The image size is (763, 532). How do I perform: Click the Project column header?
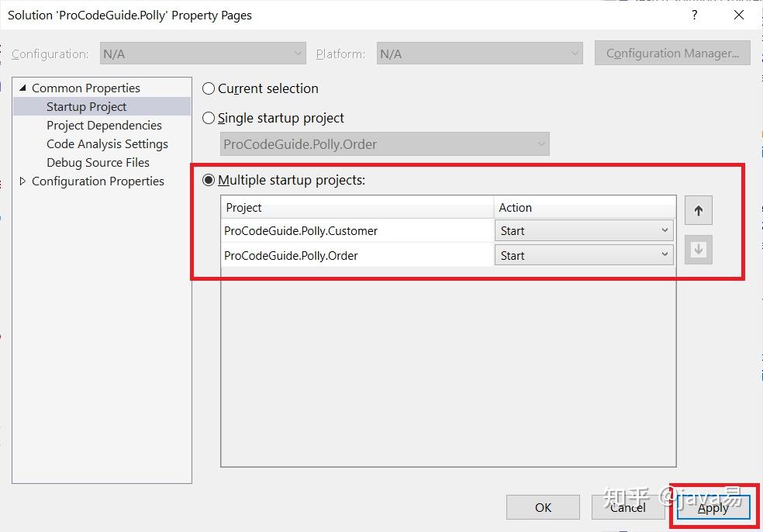[x=357, y=207]
